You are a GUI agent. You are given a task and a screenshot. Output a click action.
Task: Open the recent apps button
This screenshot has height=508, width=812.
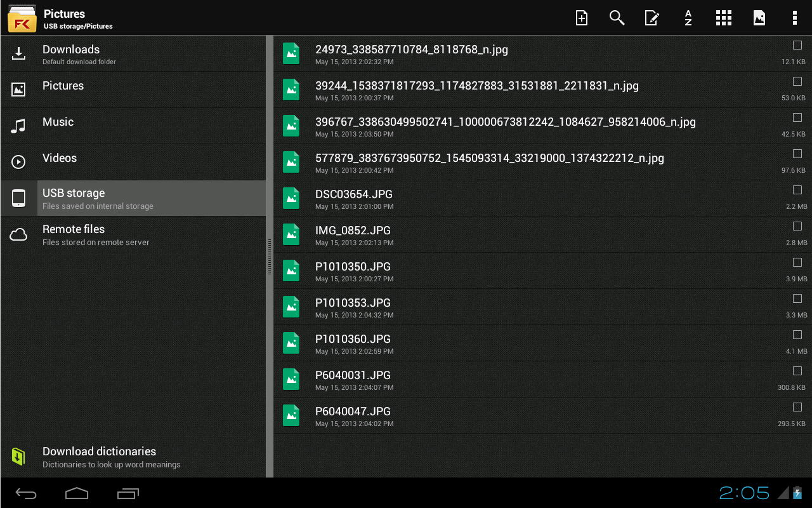(128, 493)
